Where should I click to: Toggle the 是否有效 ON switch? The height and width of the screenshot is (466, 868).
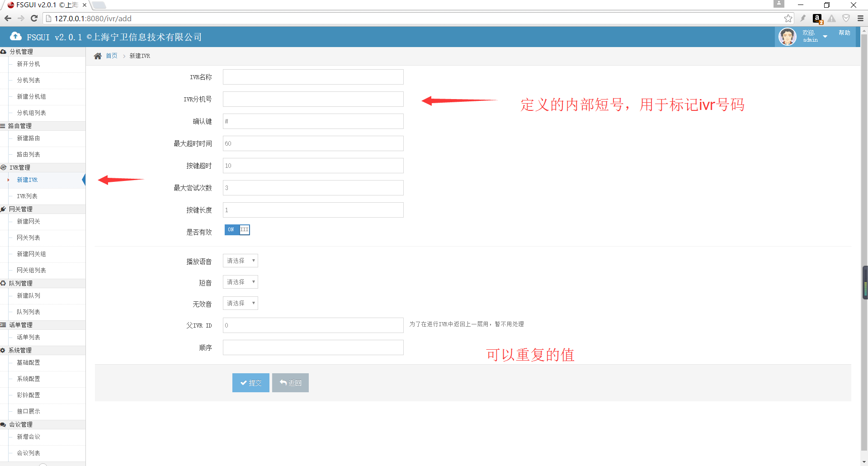tap(237, 230)
